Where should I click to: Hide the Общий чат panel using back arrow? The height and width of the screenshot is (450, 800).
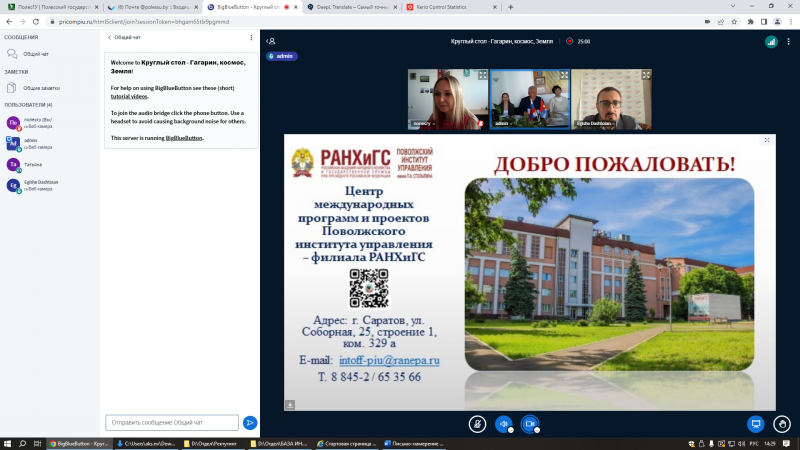click(124, 37)
